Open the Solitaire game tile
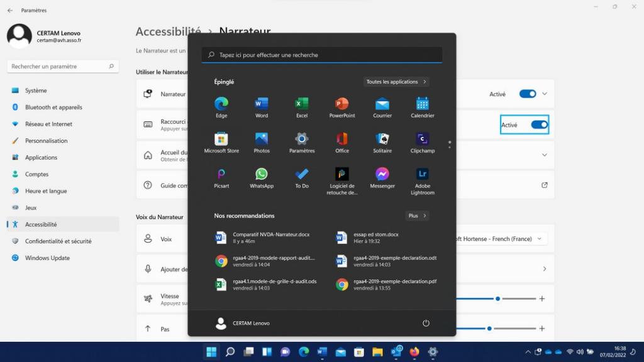Viewport: 644px width, 362px height. [x=382, y=143]
